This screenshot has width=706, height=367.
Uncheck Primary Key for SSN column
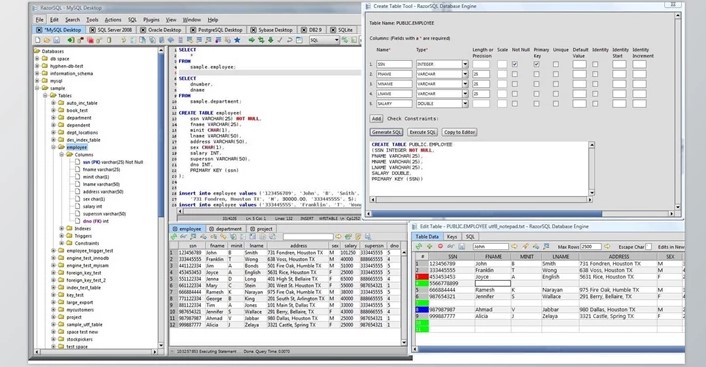coord(536,64)
